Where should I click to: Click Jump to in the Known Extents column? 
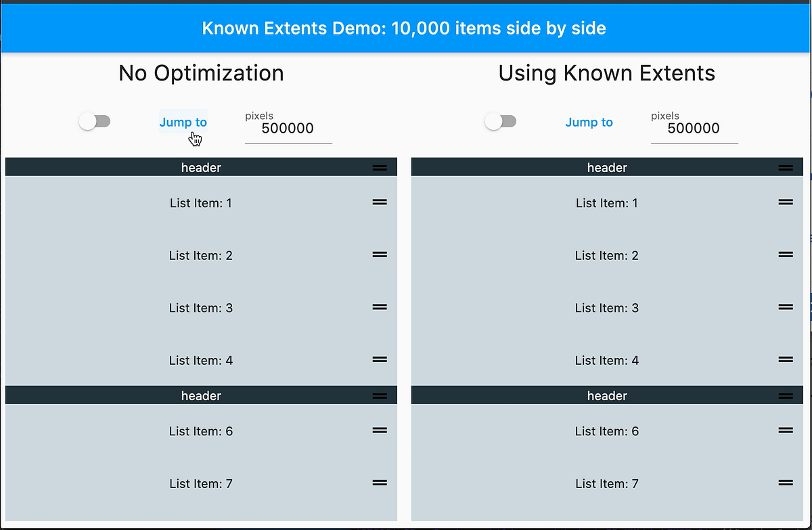(x=589, y=122)
